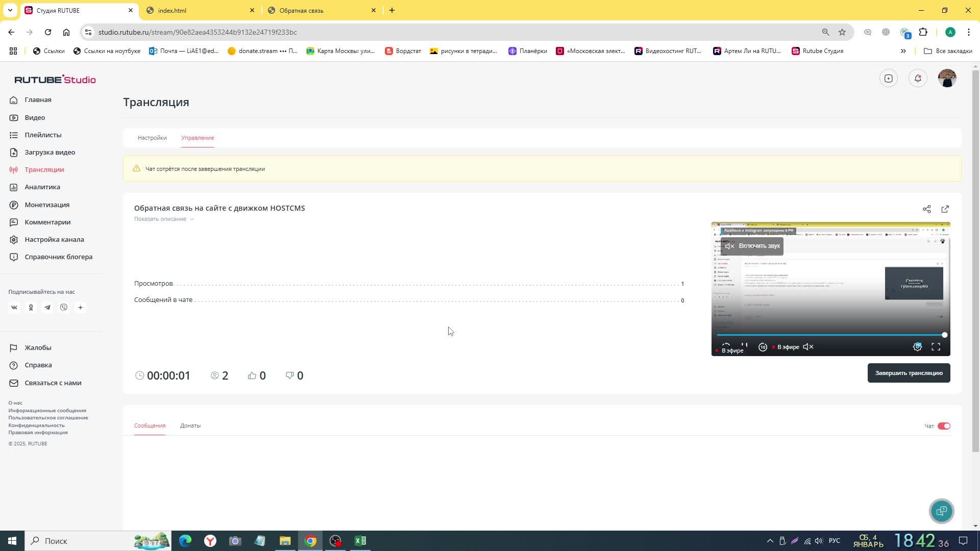Click the player progress bar handle
The image size is (980, 551).
944,335
